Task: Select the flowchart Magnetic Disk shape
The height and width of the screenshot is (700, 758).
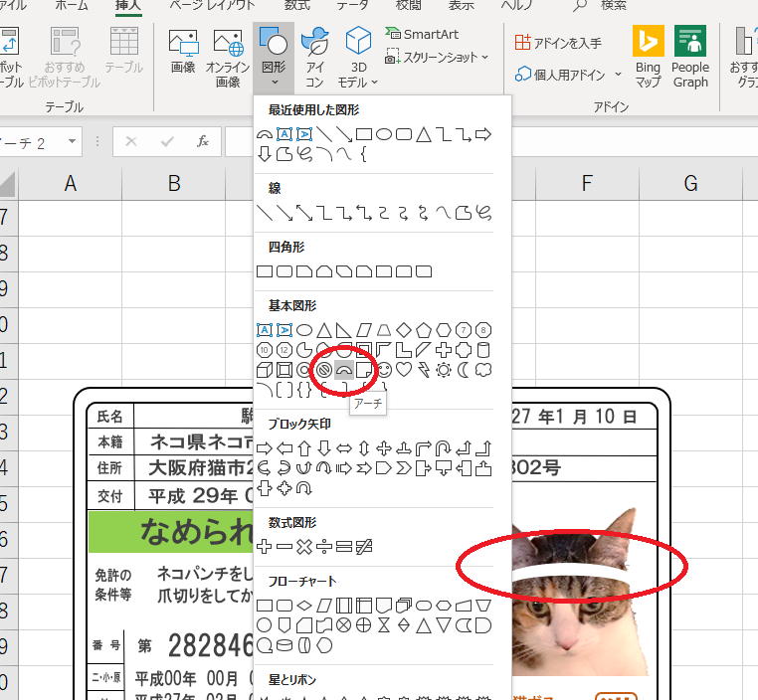Action: [284, 645]
